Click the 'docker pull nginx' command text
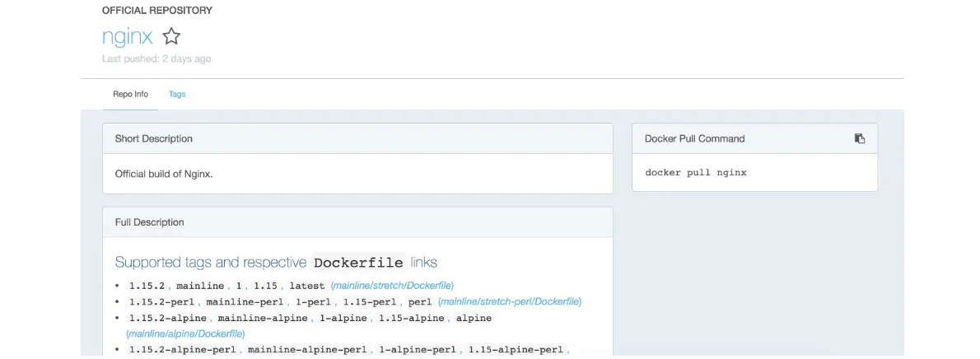Viewport: 980px width, 359px height. [x=696, y=173]
